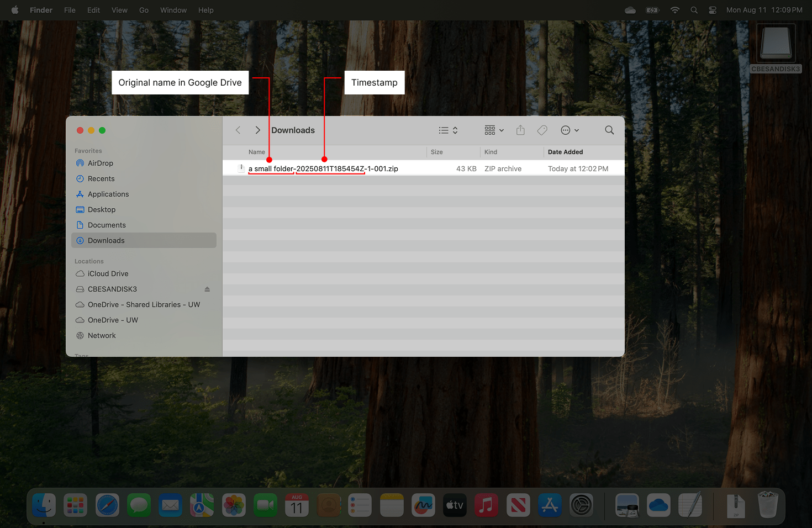
Task: Open Calendar from the Dock
Action: (297, 505)
